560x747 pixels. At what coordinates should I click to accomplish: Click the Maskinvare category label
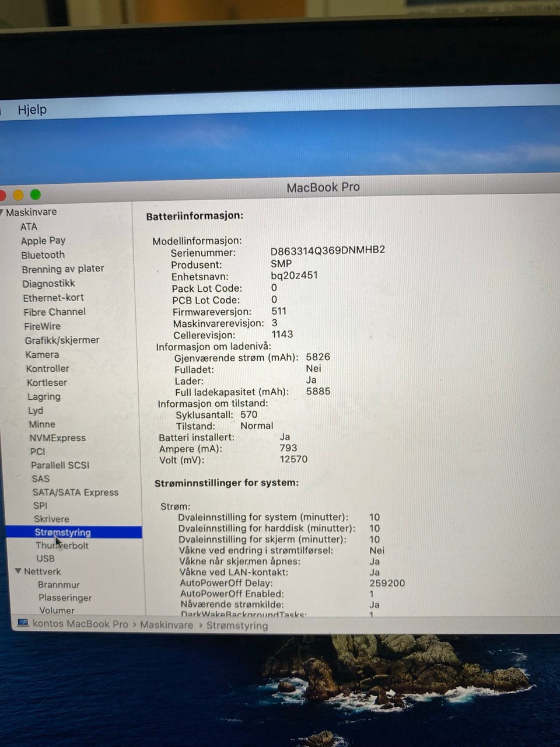point(32,212)
